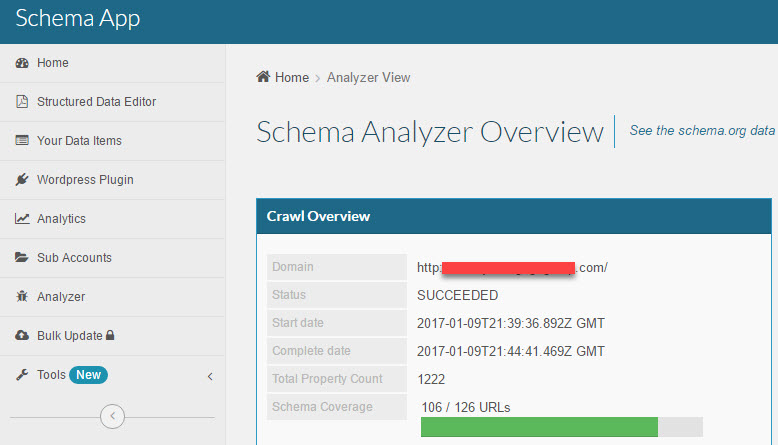Click the 1222 property count value
This screenshot has width=778, height=445.
(431, 380)
